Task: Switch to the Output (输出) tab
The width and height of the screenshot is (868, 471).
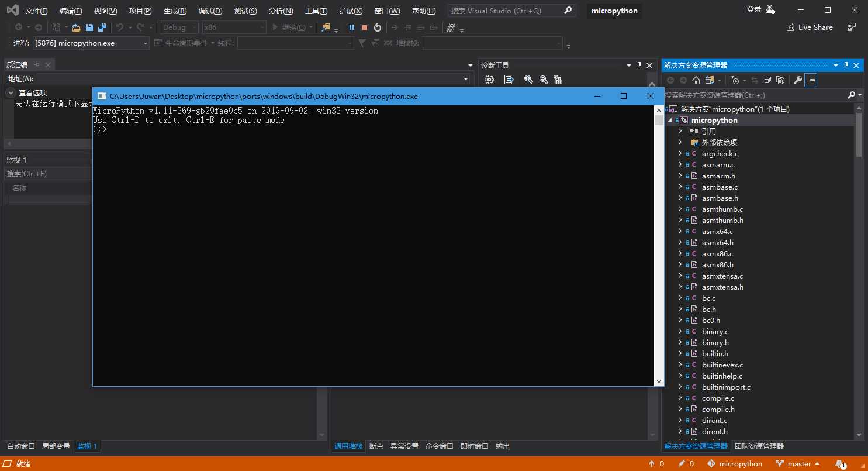Action: [x=503, y=446]
